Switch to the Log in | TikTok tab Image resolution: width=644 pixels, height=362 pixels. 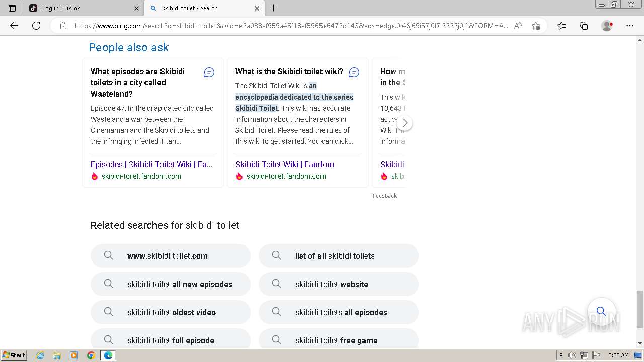(x=84, y=8)
